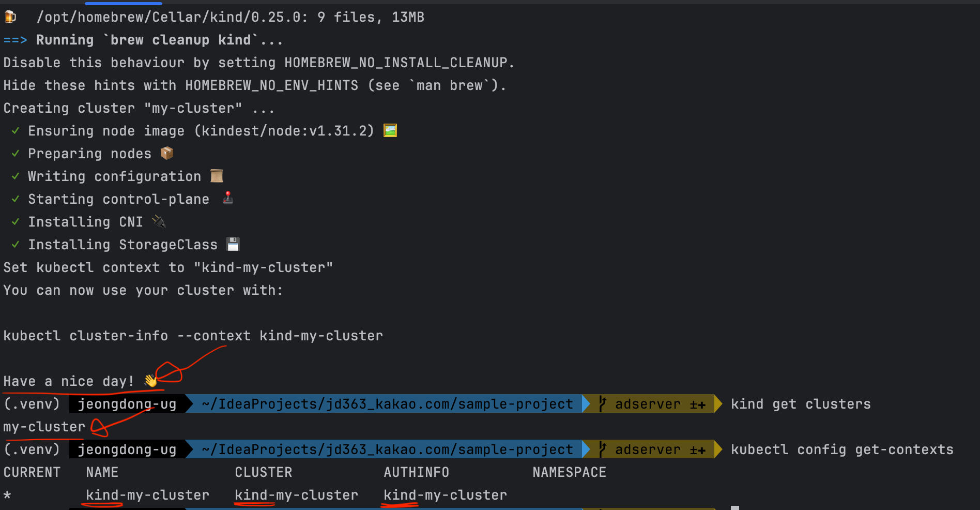The image size is (980, 510).
Task: Click adserver branch in 'kubectl config' prompt
Action: [x=648, y=449]
